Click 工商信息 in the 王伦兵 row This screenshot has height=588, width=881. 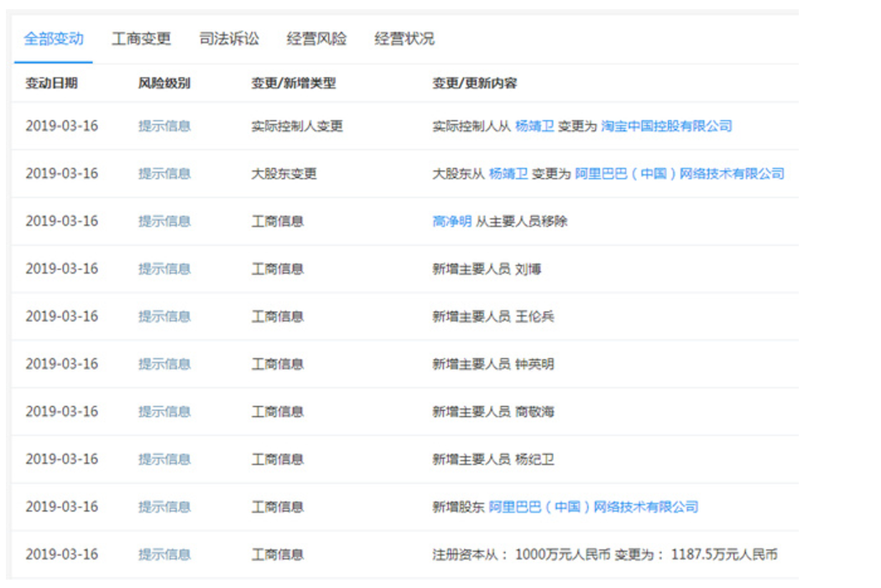(277, 316)
